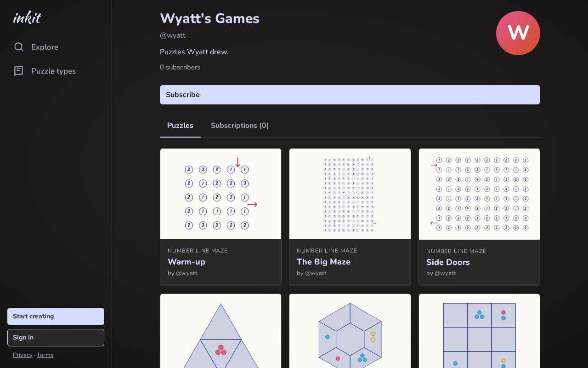Switch to Subscriptions (0) tab
The height and width of the screenshot is (368, 588).
click(240, 126)
